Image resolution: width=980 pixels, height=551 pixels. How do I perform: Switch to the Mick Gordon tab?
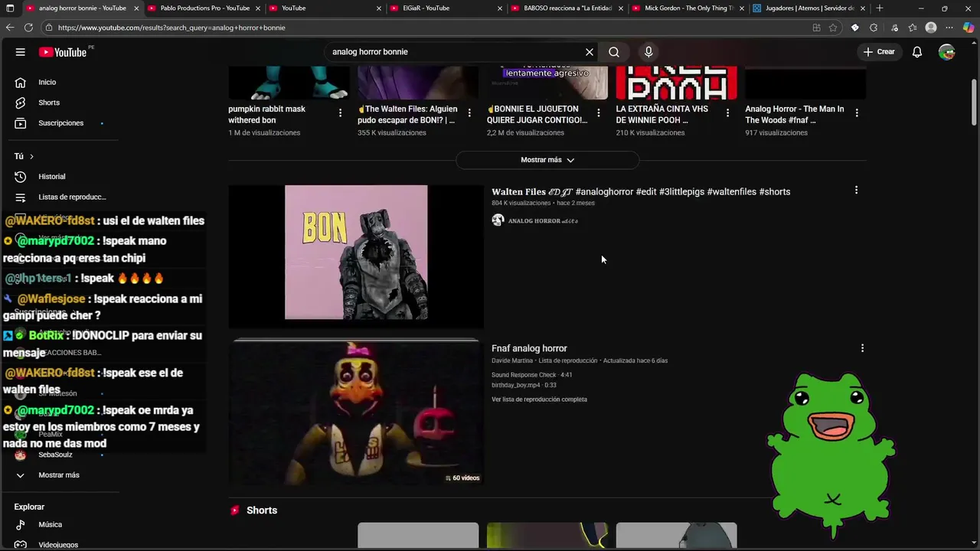pyautogui.click(x=687, y=8)
